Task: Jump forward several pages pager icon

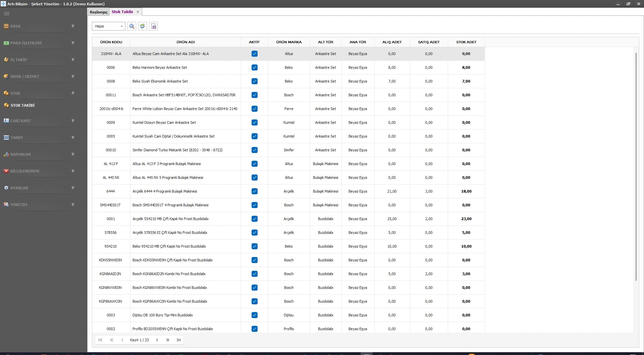Action: tap(168, 340)
